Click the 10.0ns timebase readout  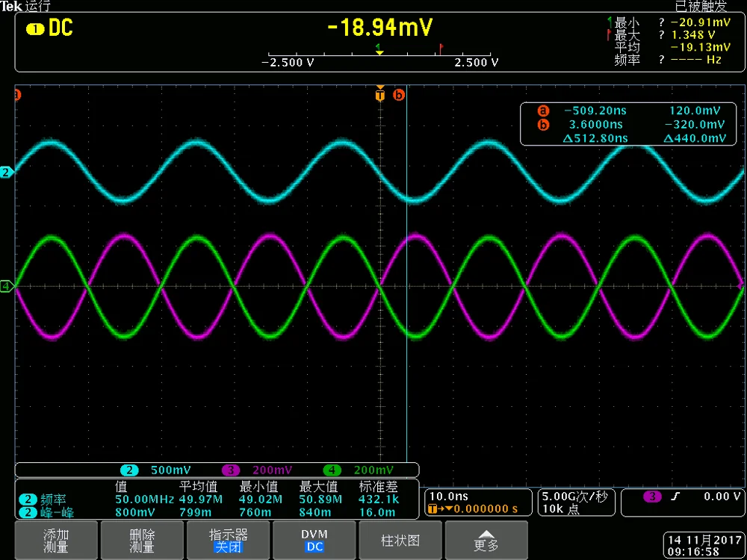(449, 497)
